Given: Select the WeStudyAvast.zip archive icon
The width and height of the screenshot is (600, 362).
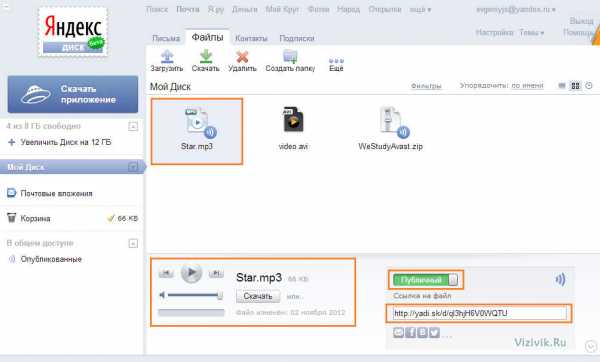Looking at the screenshot, I should [391, 121].
